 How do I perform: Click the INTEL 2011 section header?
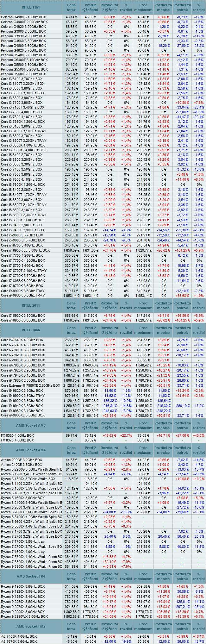coord(31,305)
